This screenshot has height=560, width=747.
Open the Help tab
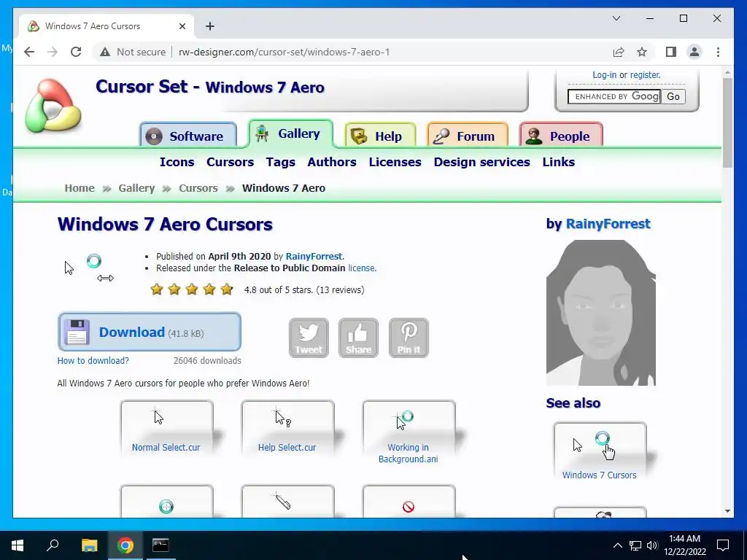click(x=380, y=136)
